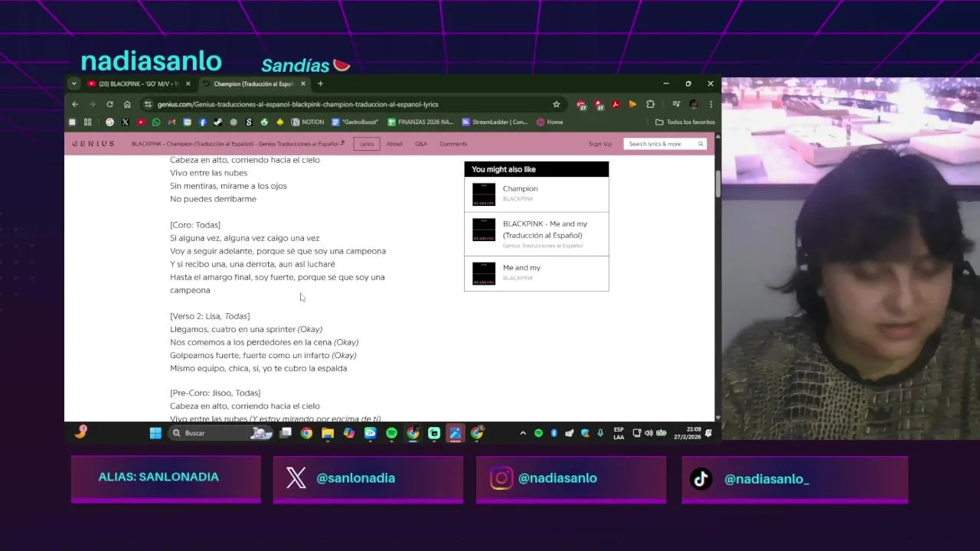980x551 pixels.
Task: Open the NOTION bookmark
Action: coord(308,122)
